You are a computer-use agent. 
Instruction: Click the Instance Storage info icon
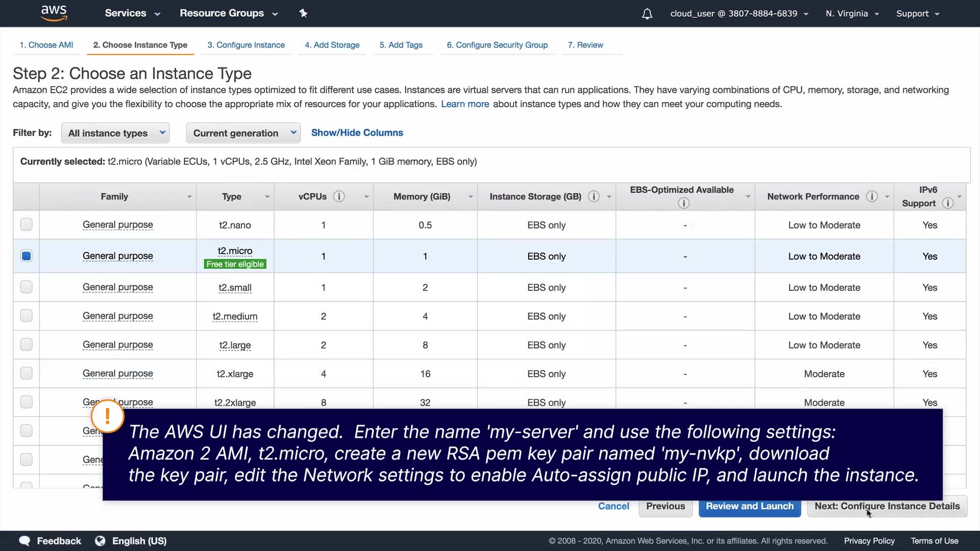[594, 196]
